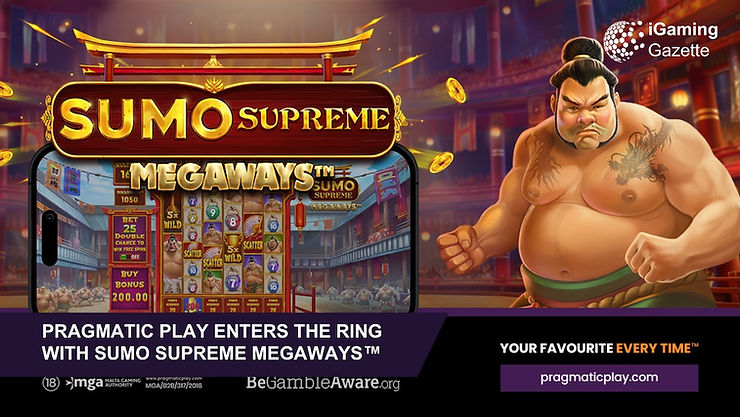Screen dimensions: 740x417
Task: Click the Your Favourite Every Time tagline
Action: [599, 349]
